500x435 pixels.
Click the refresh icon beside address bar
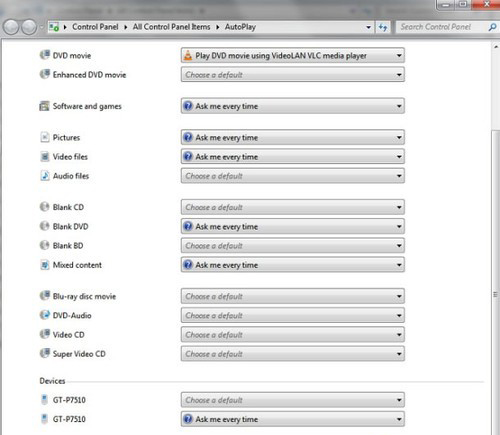click(383, 27)
